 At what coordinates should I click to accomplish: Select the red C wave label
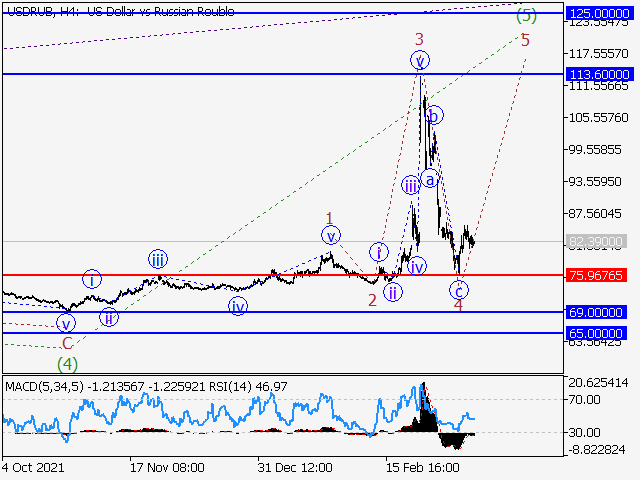coord(67,343)
